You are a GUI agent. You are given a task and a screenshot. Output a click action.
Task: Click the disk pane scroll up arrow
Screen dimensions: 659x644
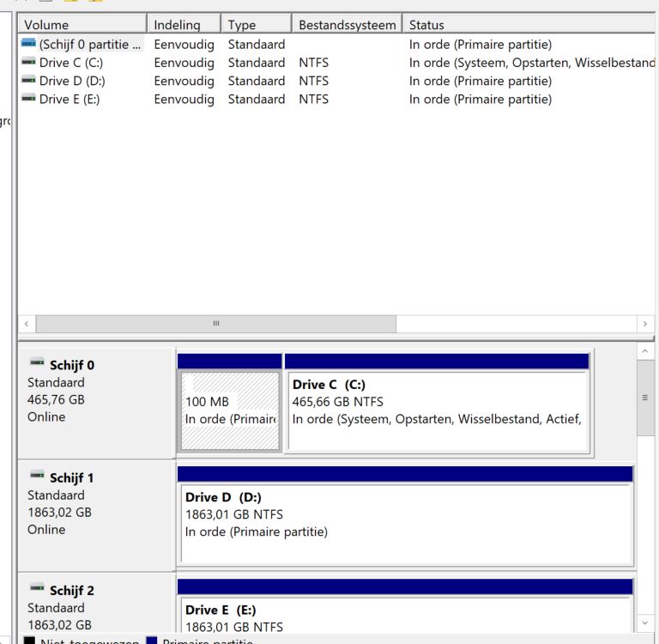click(x=645, y=351)
